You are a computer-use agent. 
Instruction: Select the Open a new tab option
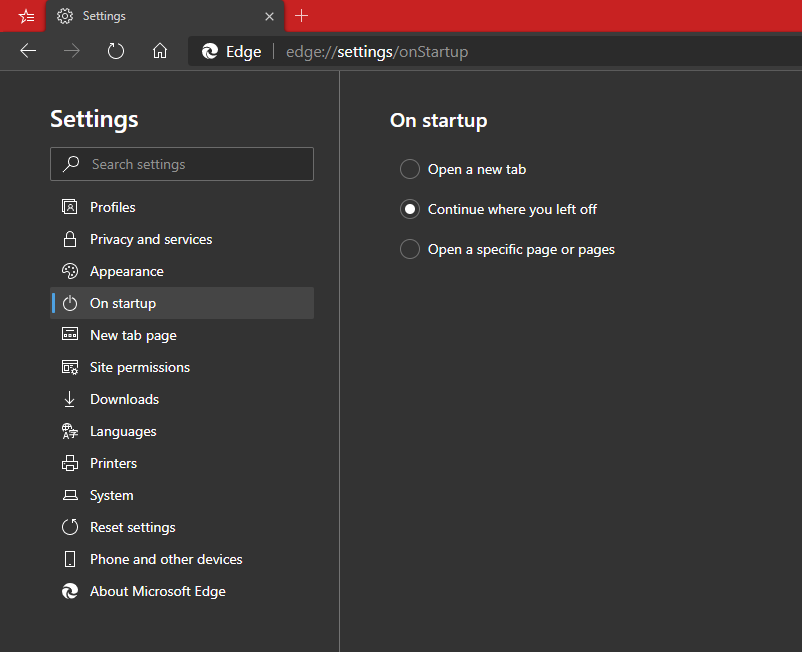pos(410,169)
